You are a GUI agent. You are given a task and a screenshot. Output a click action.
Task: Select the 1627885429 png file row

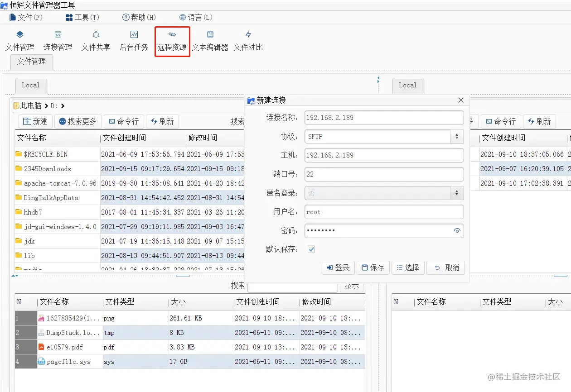(190, 318)
